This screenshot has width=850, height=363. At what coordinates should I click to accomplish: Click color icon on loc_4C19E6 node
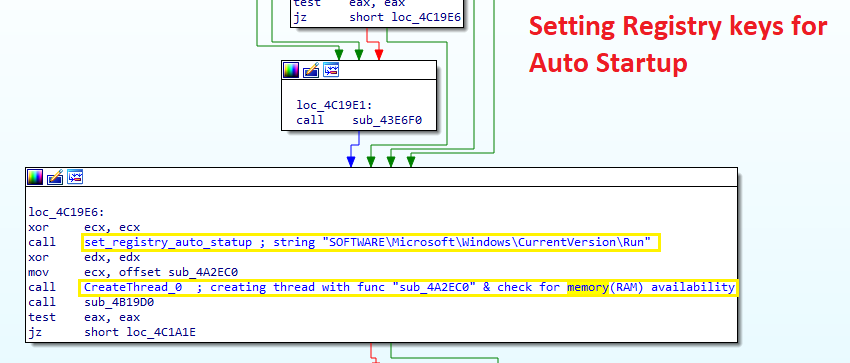coord(35,177)
